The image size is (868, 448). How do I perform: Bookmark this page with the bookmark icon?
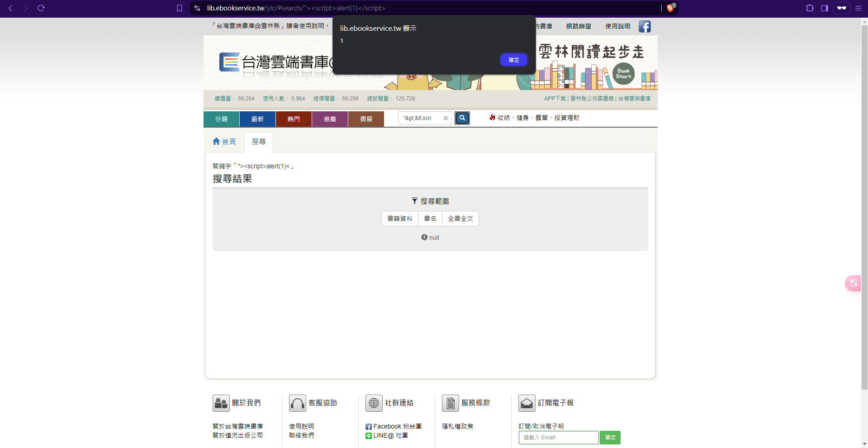click(180, 8)
